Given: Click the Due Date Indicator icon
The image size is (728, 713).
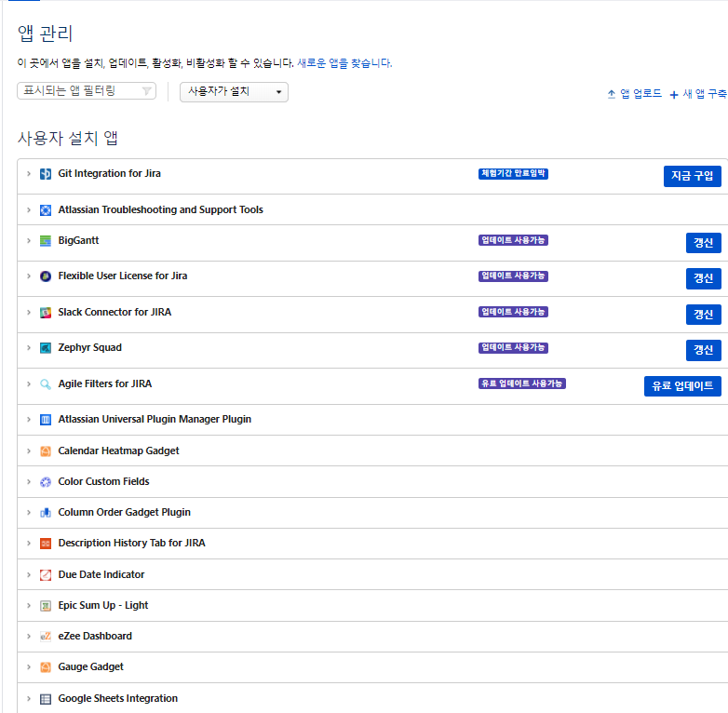Looking at the screenshot, I should [x=46, y=574].
